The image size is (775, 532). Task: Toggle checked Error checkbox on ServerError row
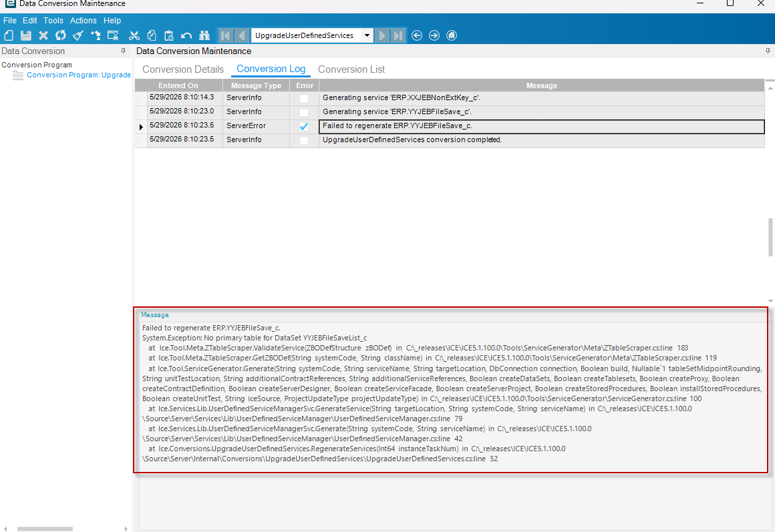click(304, 126)
